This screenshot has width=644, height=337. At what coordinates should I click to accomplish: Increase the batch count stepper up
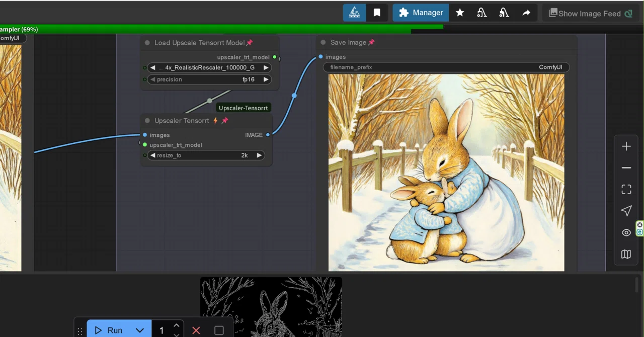[x=176, y=325]
